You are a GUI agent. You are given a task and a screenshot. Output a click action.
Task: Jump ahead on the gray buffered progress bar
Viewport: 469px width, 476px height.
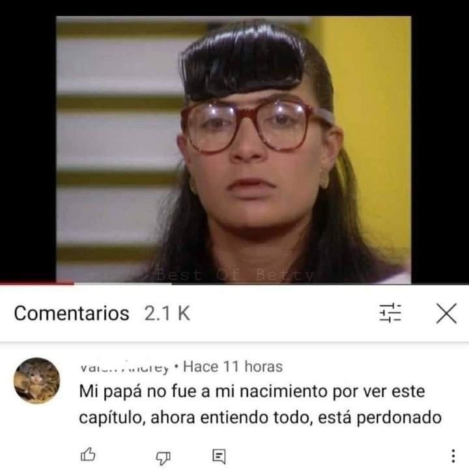(123, 283)
